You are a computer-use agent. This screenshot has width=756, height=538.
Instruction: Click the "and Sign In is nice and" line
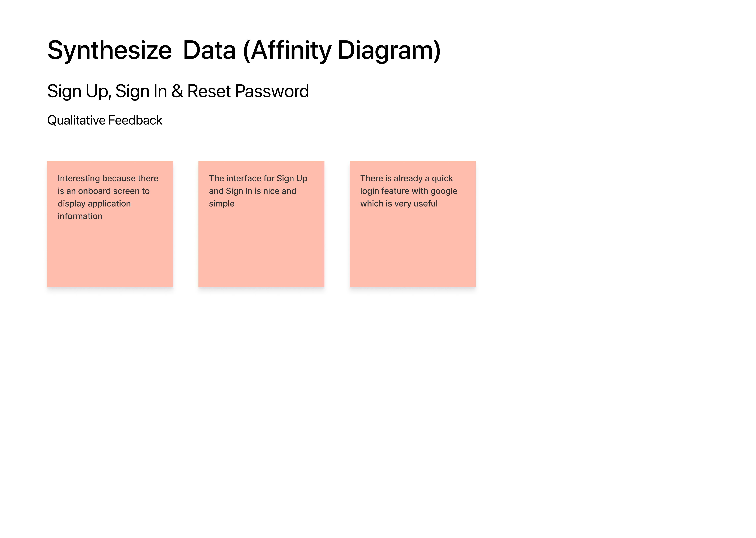coord(253,191)
